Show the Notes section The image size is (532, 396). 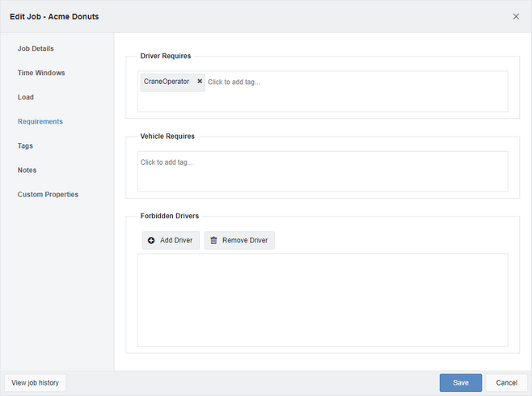click(27, 170)
